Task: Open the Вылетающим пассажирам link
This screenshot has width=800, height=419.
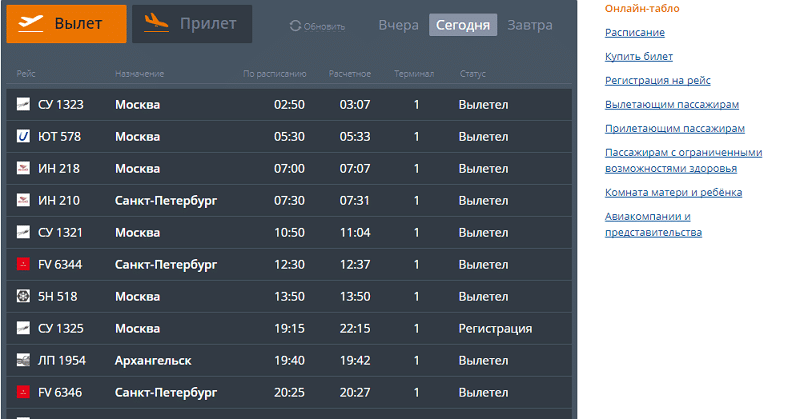Action: pos(672,105)
